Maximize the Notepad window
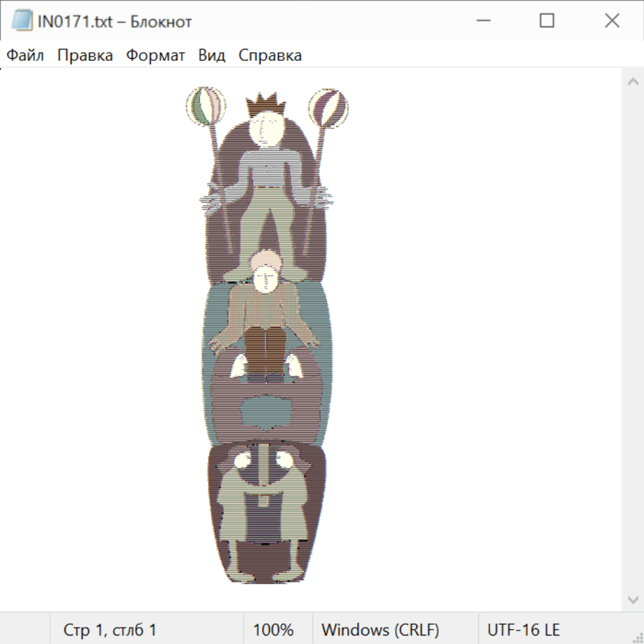 pyautogui.click(x=547, y=21)
